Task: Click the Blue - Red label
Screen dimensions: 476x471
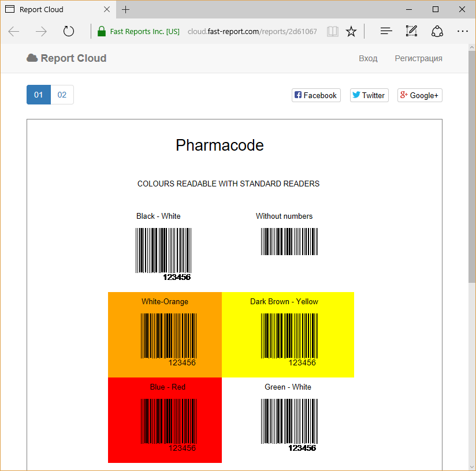Action: click(168, 387)
